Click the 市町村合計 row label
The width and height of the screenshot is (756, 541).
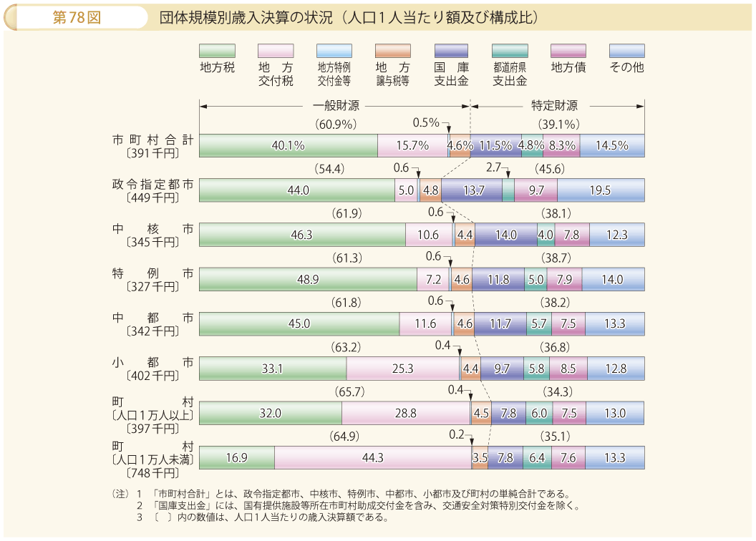click(152, 140)
